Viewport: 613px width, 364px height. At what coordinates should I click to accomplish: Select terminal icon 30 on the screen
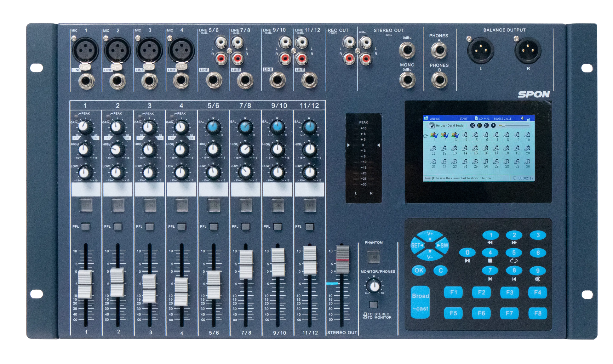527,162
